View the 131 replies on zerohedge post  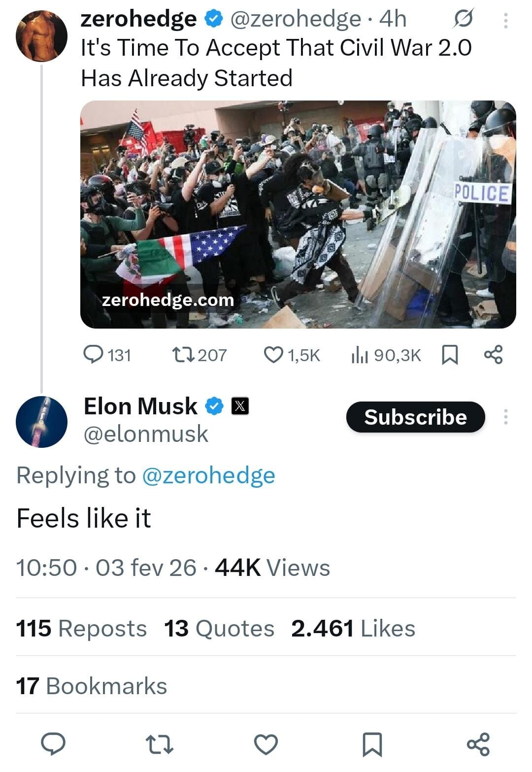tap(107, 355)
